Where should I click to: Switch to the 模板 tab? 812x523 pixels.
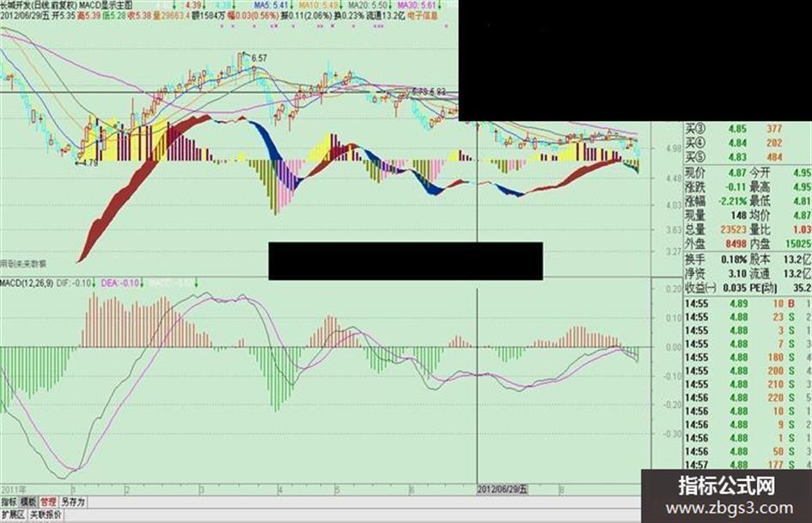coord(28,502)
